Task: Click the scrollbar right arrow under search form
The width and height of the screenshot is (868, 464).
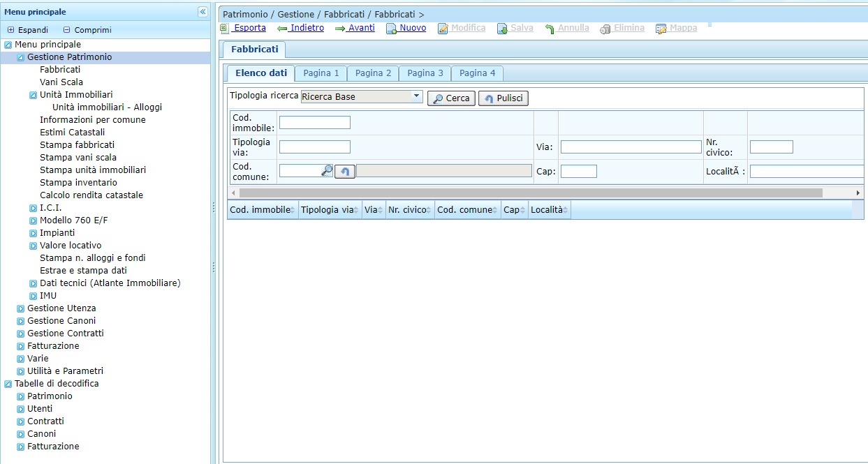Action: click(858, 193)
